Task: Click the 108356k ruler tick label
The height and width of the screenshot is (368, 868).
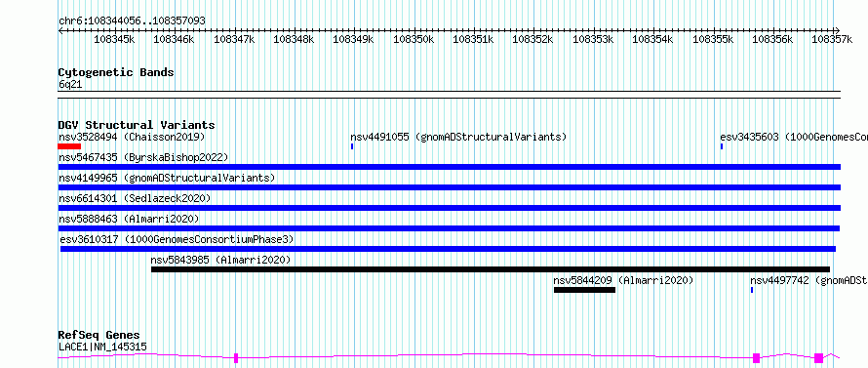Action: [772, 39]
